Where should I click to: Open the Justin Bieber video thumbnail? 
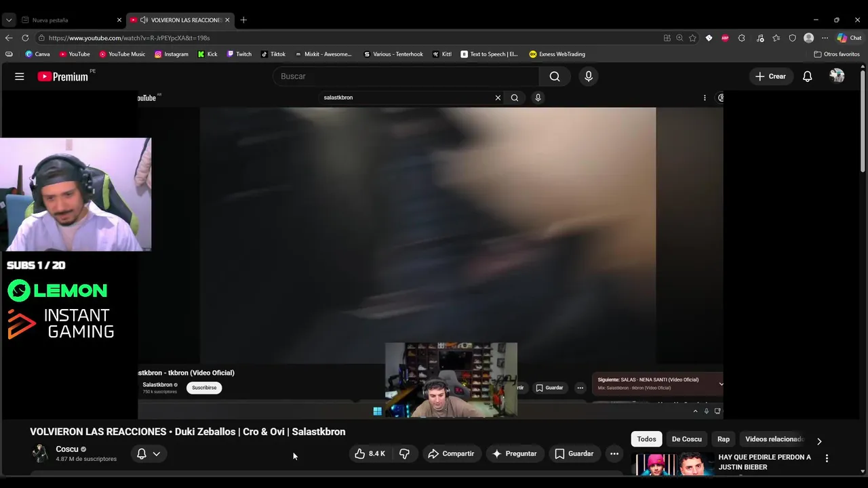click(x=674, y=464)
